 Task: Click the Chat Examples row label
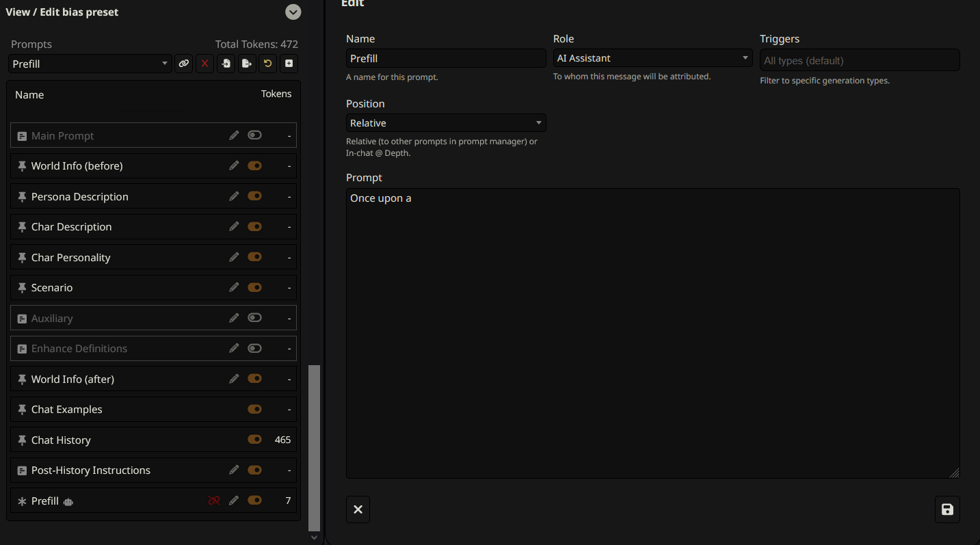coord(66,409)
